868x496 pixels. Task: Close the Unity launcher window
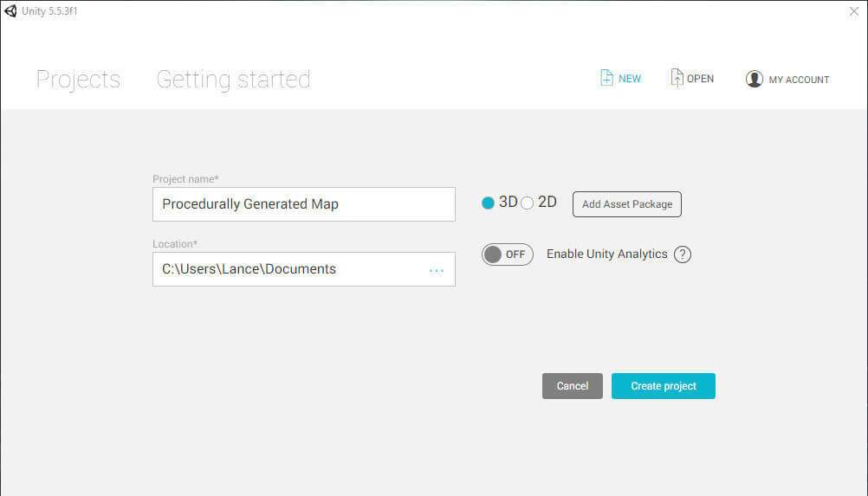tap(853, 11)
